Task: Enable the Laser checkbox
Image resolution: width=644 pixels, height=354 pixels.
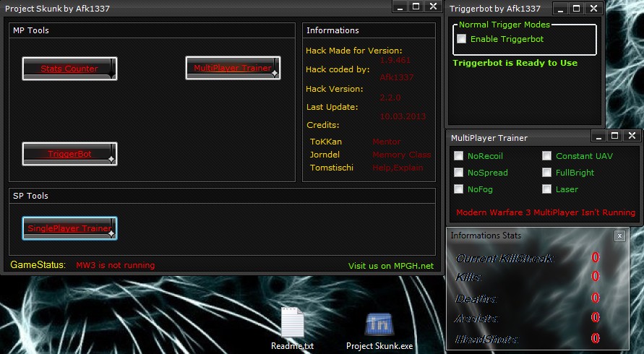Action: point(546,189)
